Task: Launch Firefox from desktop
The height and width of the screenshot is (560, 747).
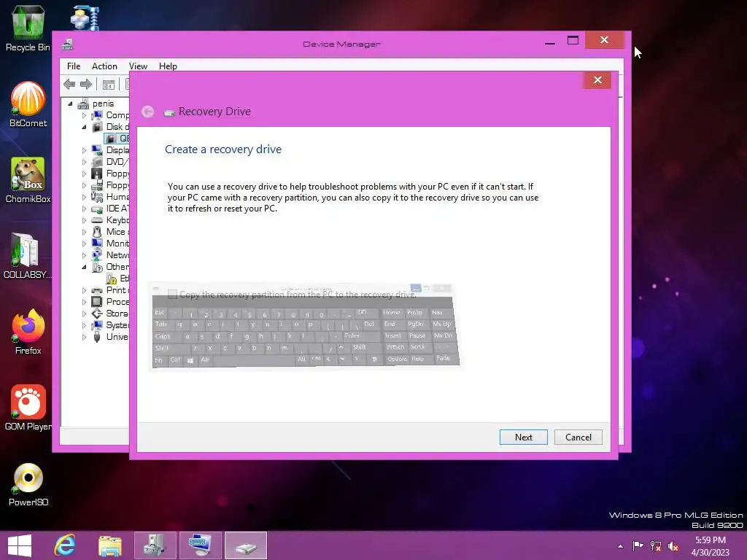Action: [x=28, y=332]
